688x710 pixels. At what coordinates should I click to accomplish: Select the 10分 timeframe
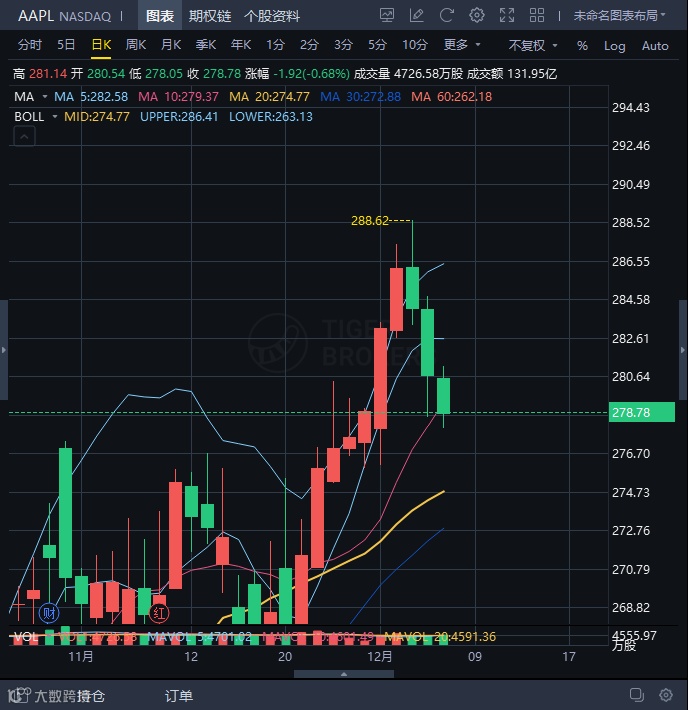tap(415, 45)
